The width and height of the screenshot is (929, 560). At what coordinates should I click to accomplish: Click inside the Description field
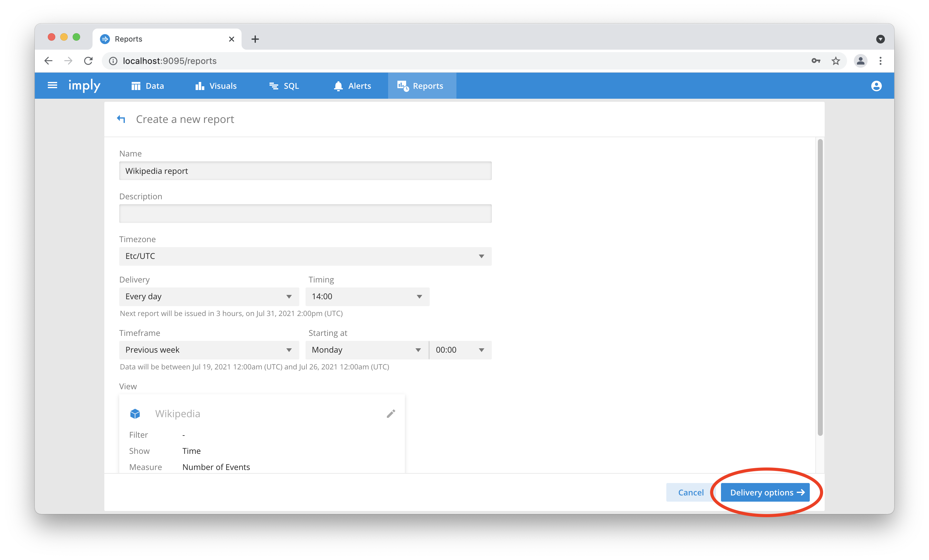(x=305, y=213)
